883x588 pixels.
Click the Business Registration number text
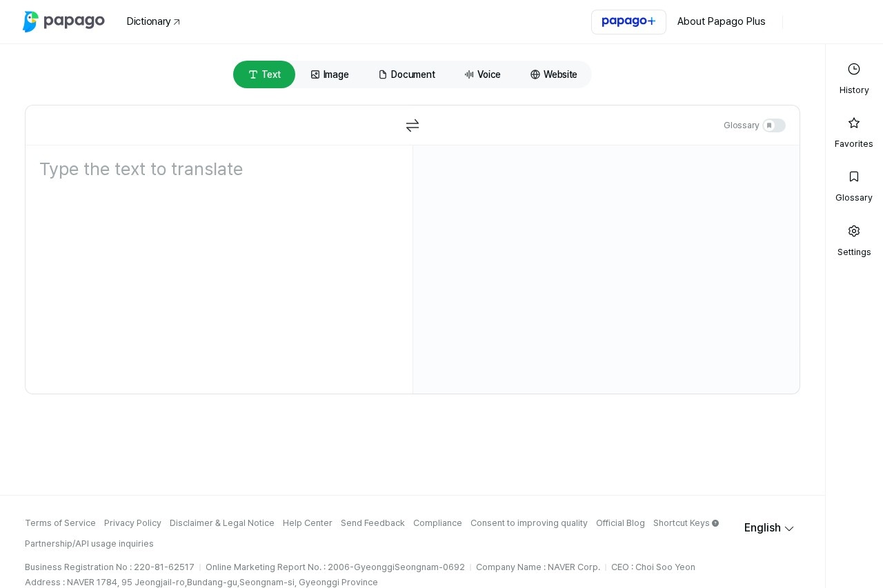point(110,567)
